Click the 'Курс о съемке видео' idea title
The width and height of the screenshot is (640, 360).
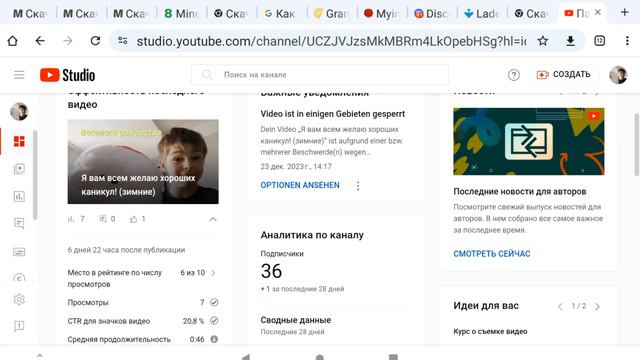tap(490, 331)
